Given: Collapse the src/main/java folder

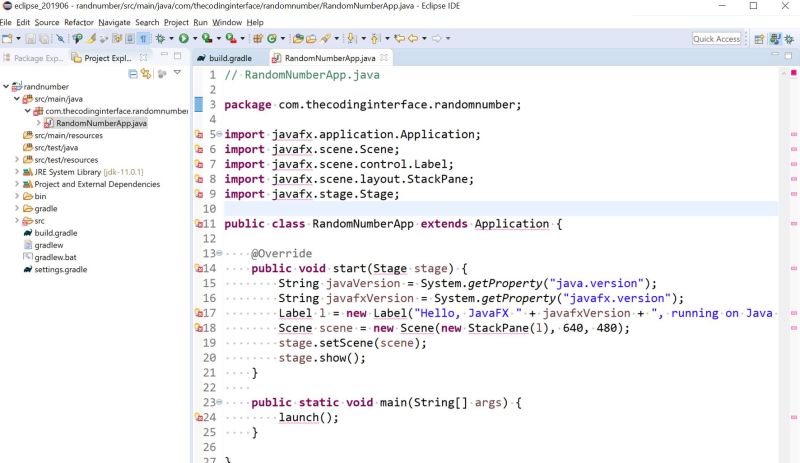Looking at the screenshot, I should pos(17,99).
